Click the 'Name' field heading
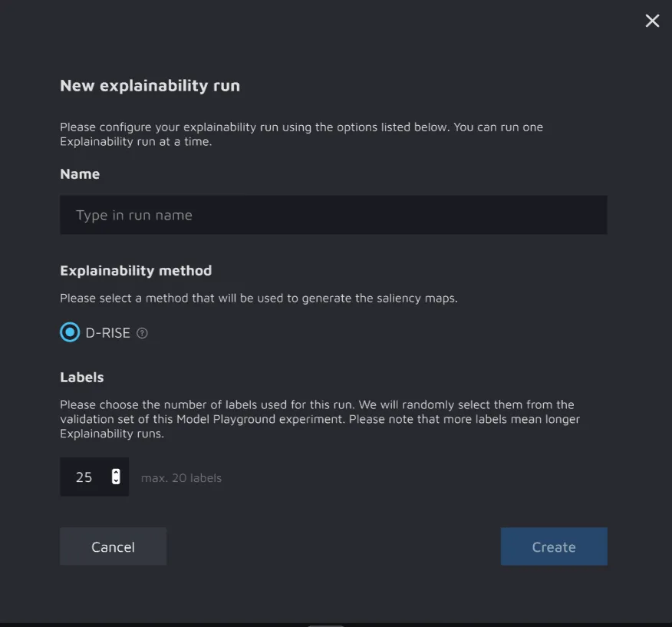The height and width of the screenshot is (627, 672). click(x=80, y=174)
